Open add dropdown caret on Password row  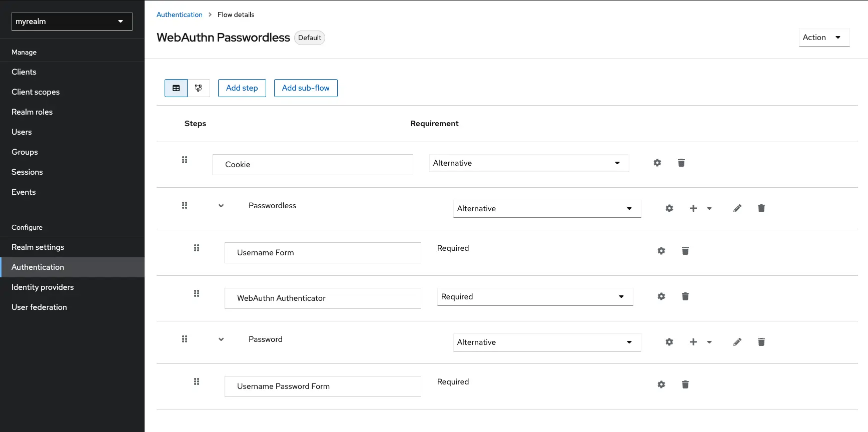(709, 342)
